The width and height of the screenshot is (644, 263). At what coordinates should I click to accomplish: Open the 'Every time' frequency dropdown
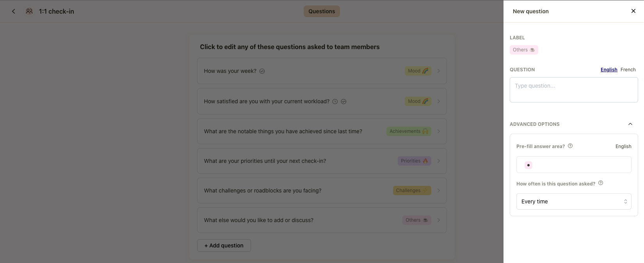click(574, 201)
